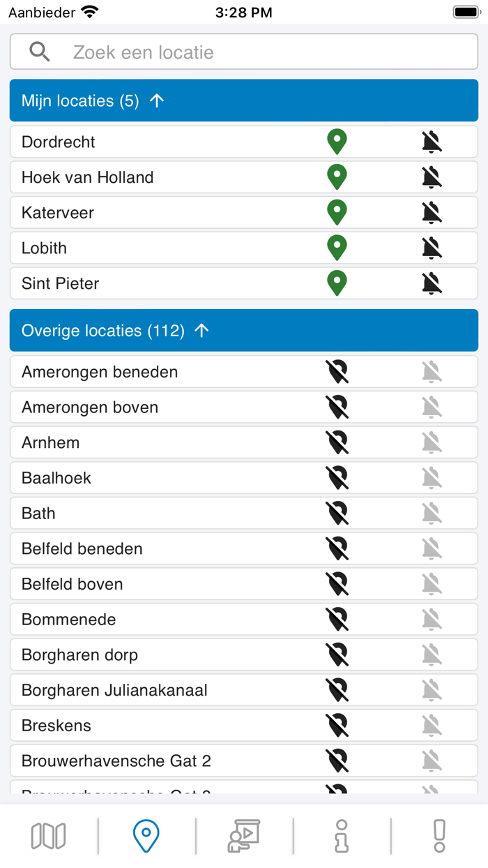Click the green pin next to Hoek van Holland
The height and width of the screenshot is (868, 488).
[337, 177]
